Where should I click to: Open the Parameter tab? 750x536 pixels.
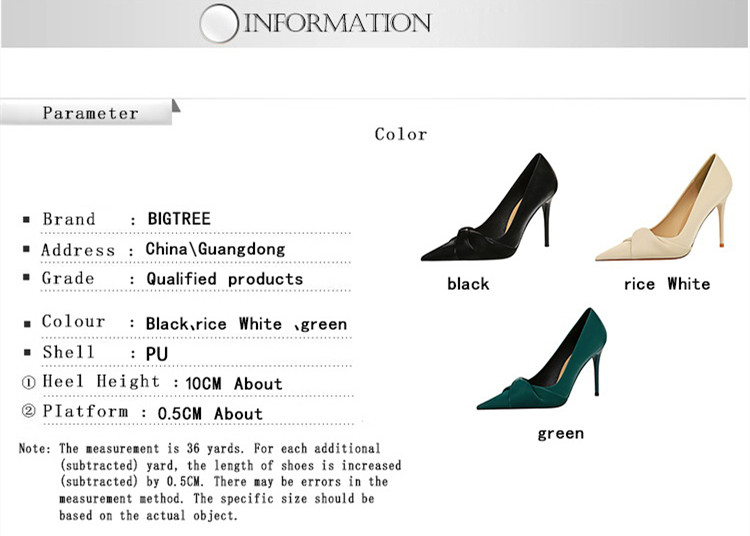coord(90,113)
